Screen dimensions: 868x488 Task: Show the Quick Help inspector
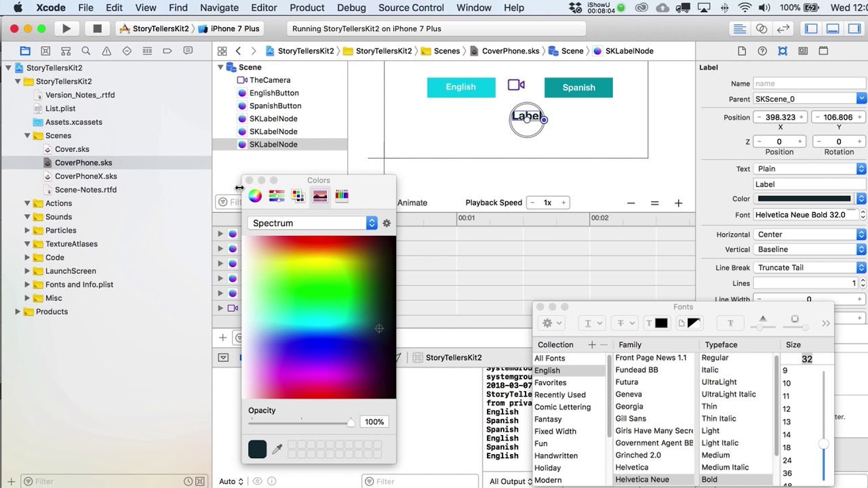(x=762, y=51)
